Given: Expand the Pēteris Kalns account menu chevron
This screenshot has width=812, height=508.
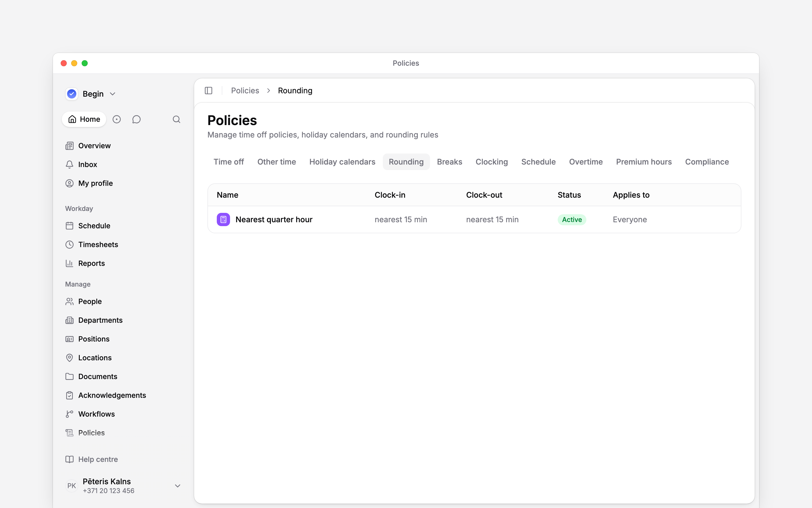Looking at the screenshot, I should [178, 486].
